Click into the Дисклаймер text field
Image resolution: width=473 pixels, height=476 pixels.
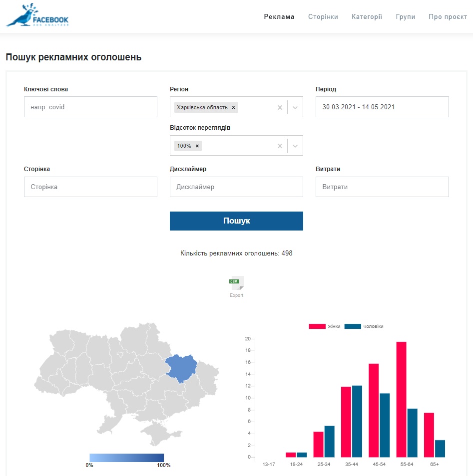[x=236, y=187]
